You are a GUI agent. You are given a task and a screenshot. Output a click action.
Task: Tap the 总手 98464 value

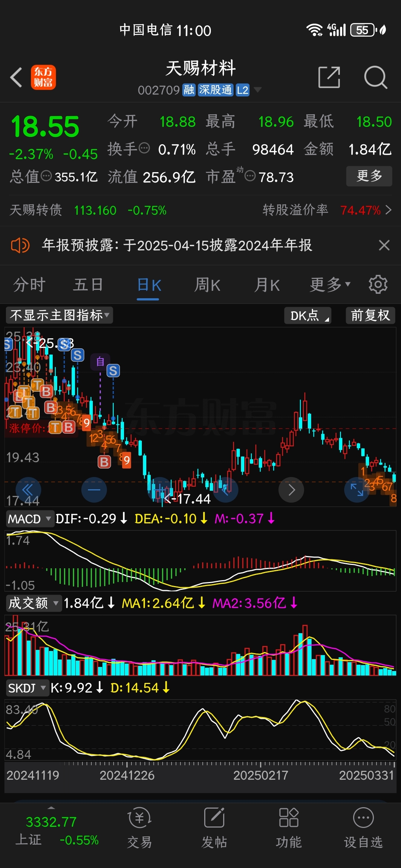(x=273, y=149)
